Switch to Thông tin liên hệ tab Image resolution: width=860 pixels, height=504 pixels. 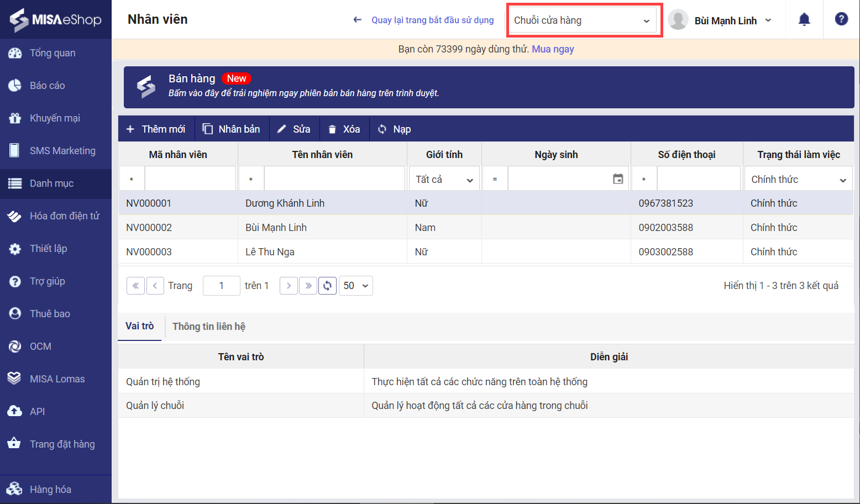[209, 327]
